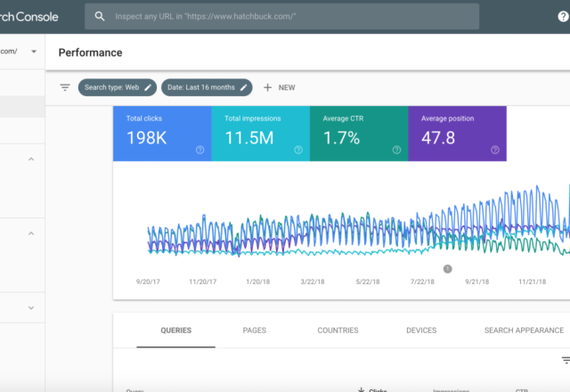Click the Performance page heading
Image resolution: width=570 pixels, height=392 pixels.
tap(91, 53)
